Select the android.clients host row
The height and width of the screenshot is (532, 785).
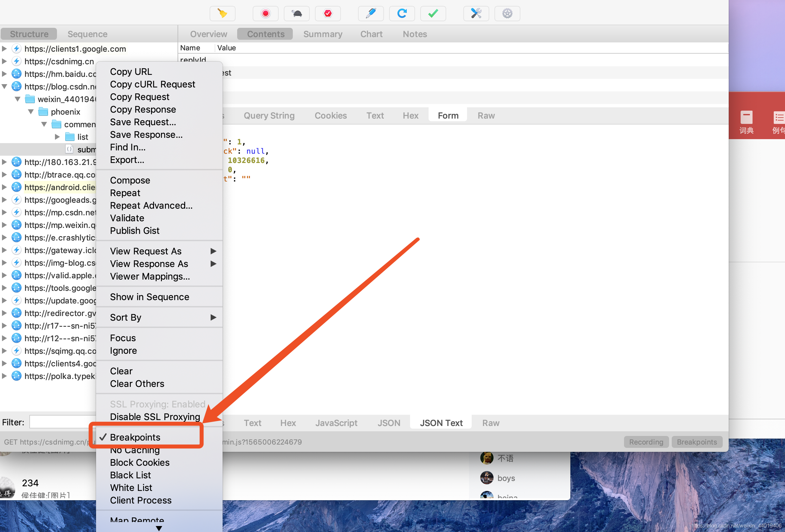48,187
